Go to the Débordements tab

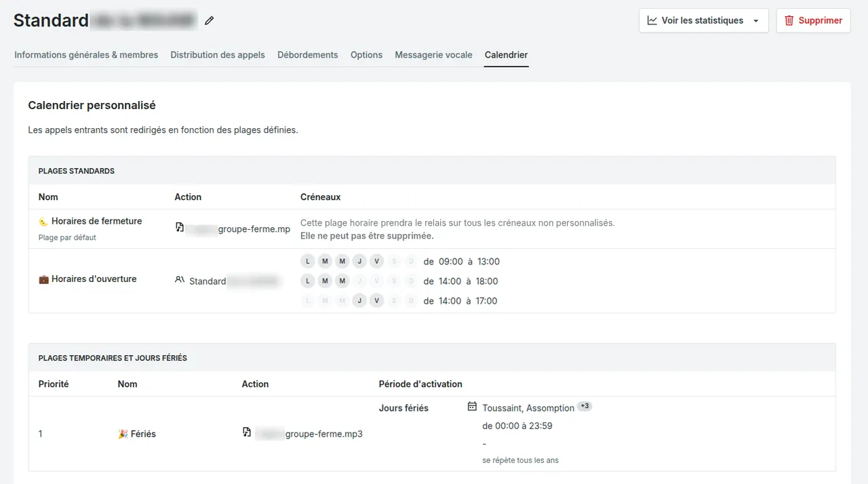(308, 55)
